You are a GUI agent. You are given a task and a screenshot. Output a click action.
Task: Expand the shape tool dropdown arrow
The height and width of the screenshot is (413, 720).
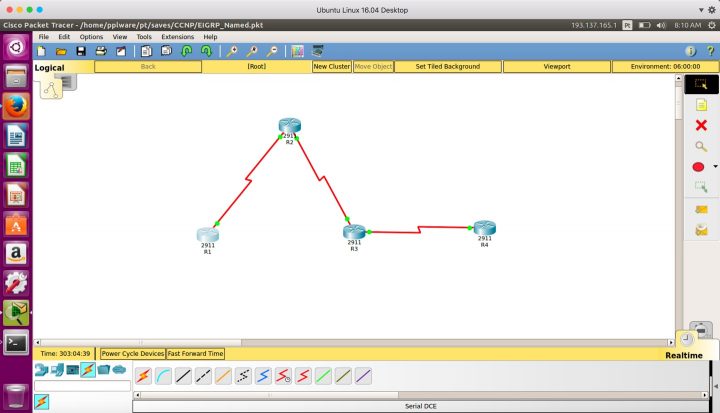pos(715,166)
